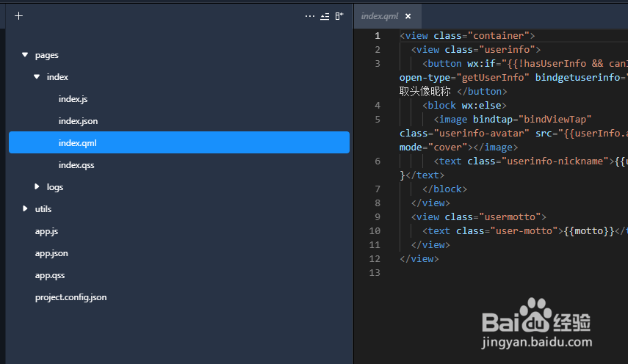Click the hide file panel icon
The width and height of the screenshot is (628, 364).
[339, 16]
